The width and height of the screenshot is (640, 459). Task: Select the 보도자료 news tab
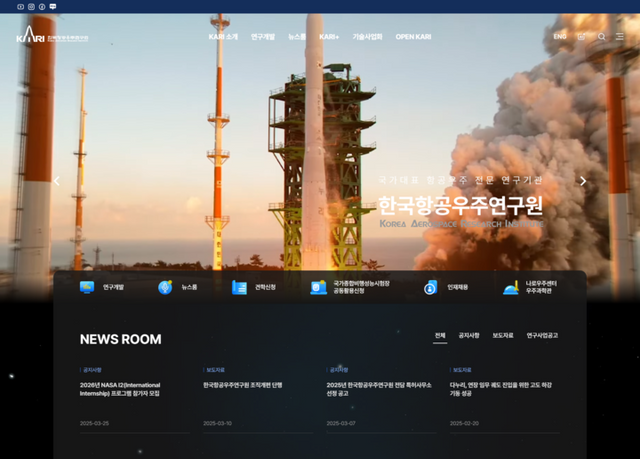503,335
